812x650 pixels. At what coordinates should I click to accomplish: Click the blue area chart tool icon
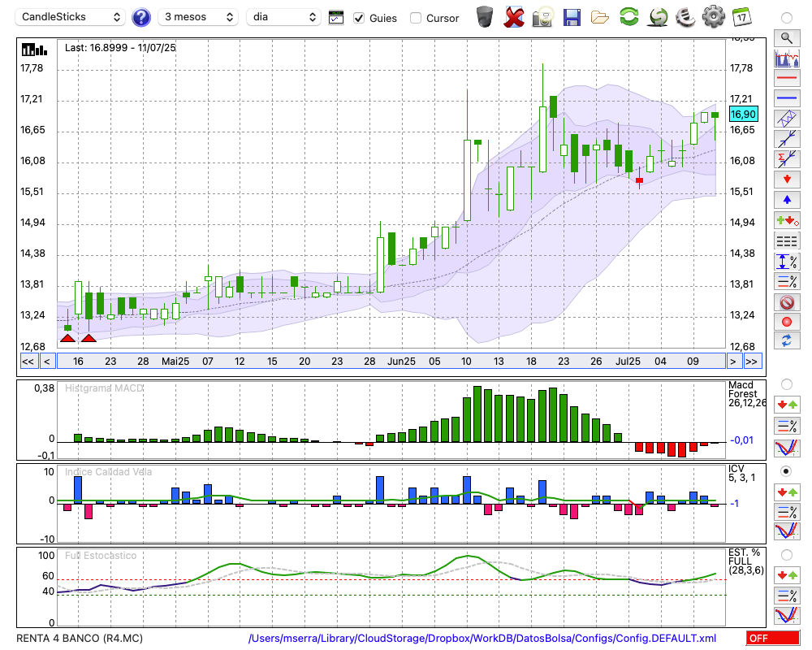pos(787,58)
